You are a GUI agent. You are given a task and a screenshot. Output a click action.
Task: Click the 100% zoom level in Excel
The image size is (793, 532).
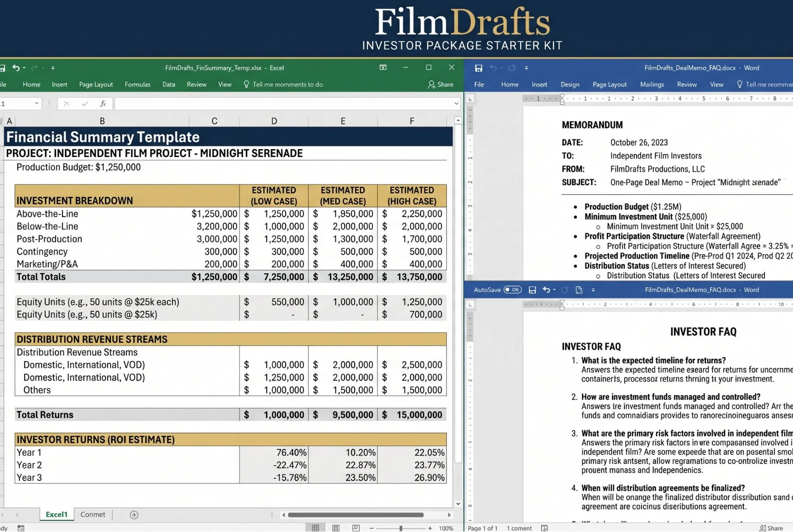click(446, 528)
